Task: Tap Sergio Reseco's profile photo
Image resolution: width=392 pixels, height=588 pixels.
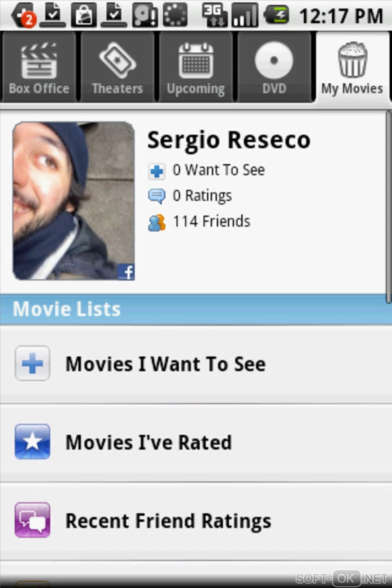Action: point(73,200)
